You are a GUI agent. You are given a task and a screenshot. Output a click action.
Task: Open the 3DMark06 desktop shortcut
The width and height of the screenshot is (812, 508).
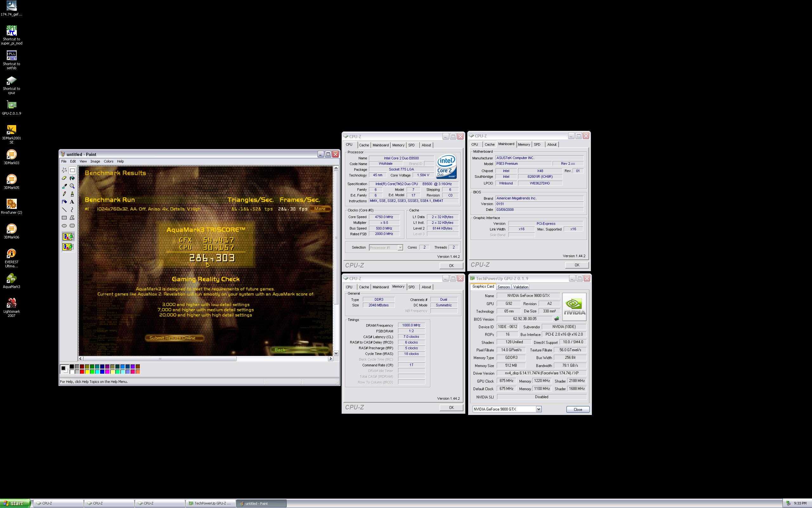click(11, 231)
